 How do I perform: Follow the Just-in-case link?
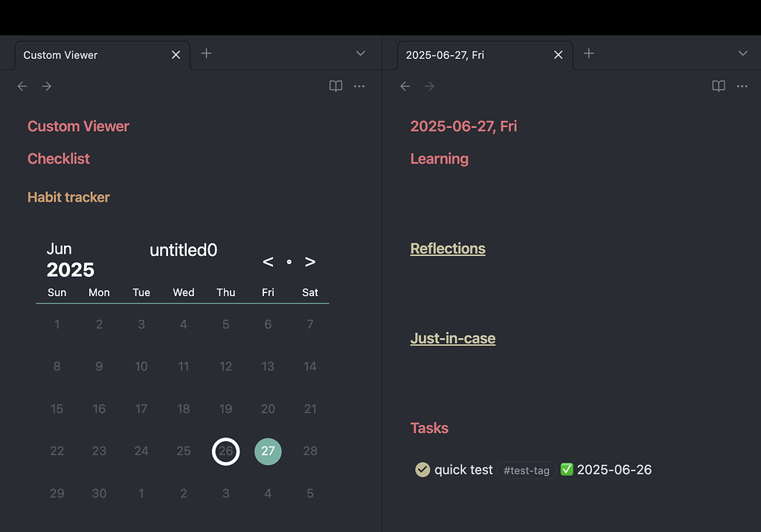[x=452, y=338]
